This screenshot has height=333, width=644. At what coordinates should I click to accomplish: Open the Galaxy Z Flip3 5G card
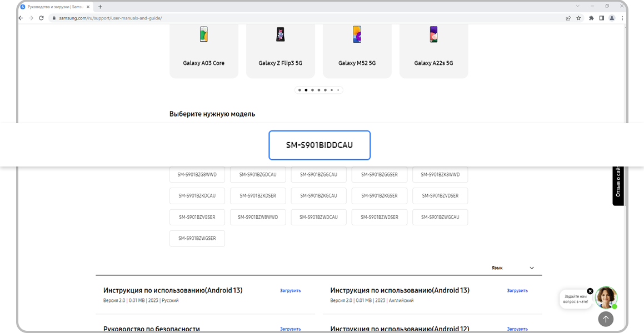pyautogui.click(x=281, y=51)
